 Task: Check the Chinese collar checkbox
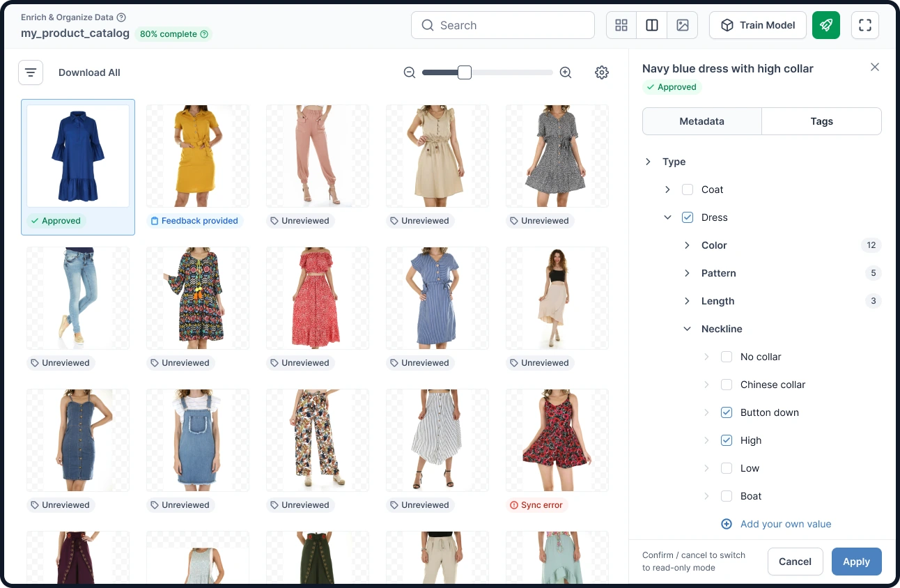727,385
